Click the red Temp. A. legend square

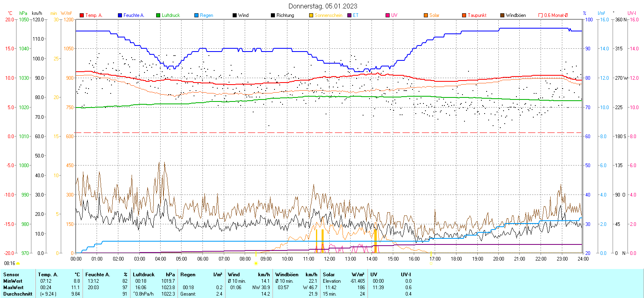82,15
